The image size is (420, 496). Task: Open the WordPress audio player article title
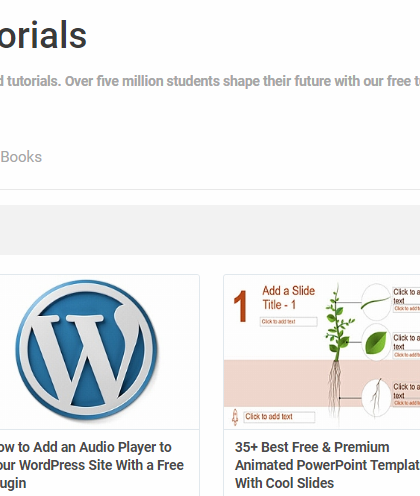click(x=92, y=465)
